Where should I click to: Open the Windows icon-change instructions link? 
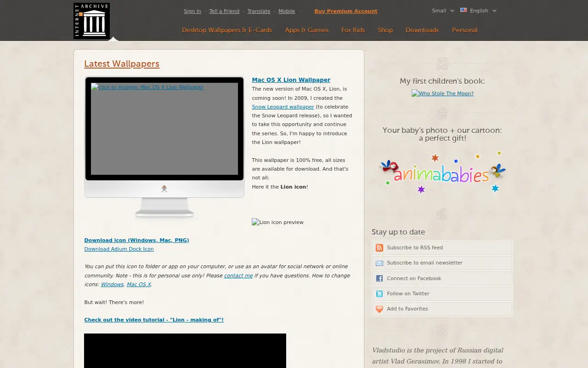click(x=112, y=284)
